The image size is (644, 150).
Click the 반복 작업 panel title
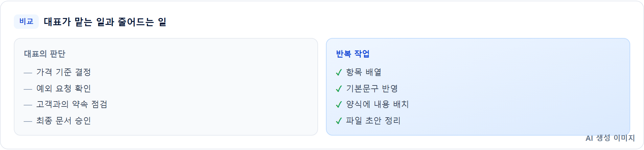tap(353, 54)
